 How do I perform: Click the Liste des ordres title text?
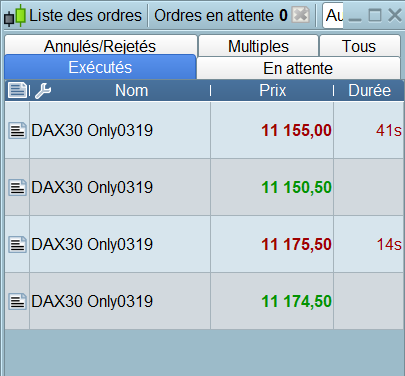[86, 15]
